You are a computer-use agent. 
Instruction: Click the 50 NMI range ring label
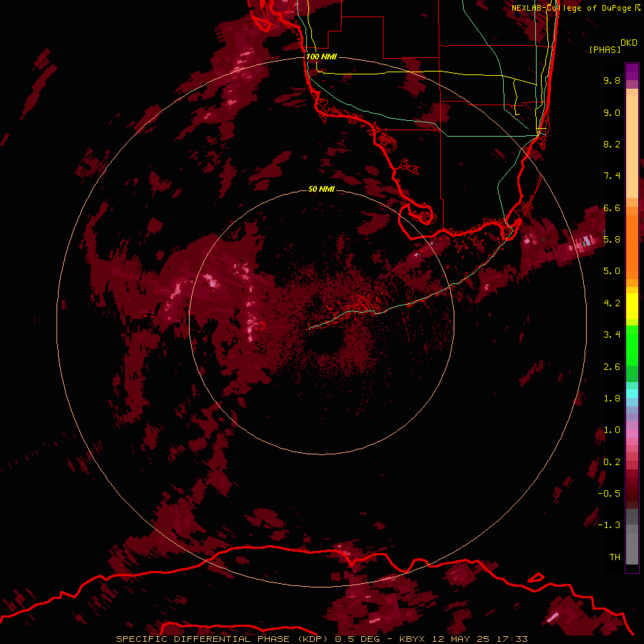321,190
